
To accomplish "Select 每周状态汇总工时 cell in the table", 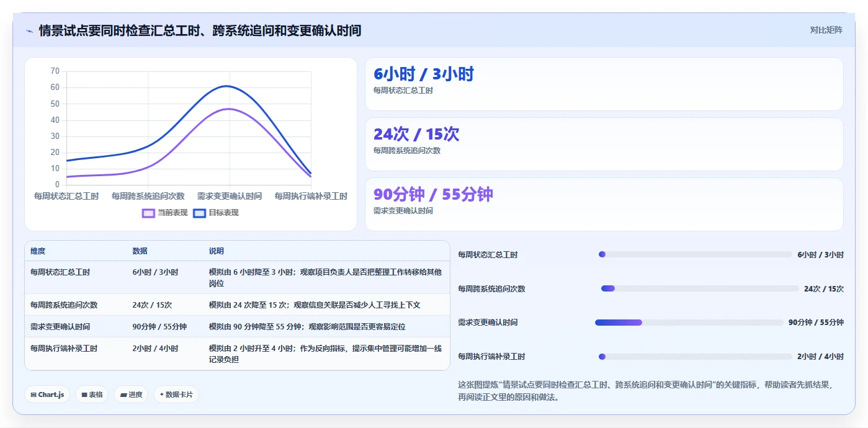I will pyautogui.click(x=60, y=272).
